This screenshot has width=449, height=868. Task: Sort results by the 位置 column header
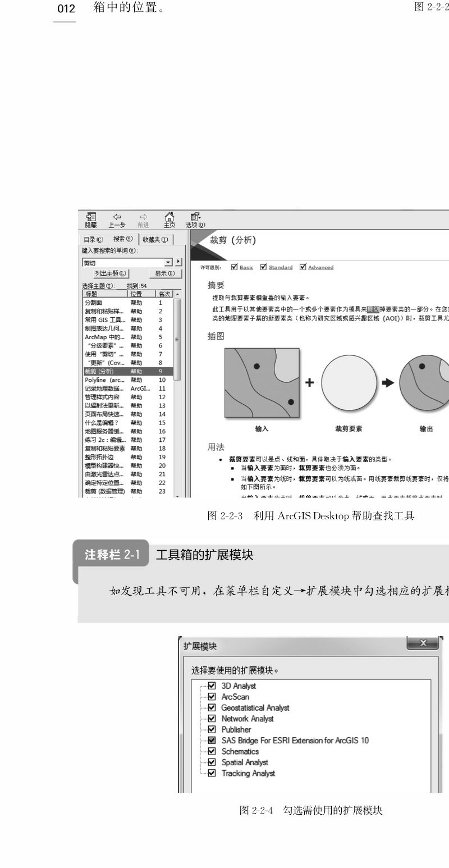141,294
